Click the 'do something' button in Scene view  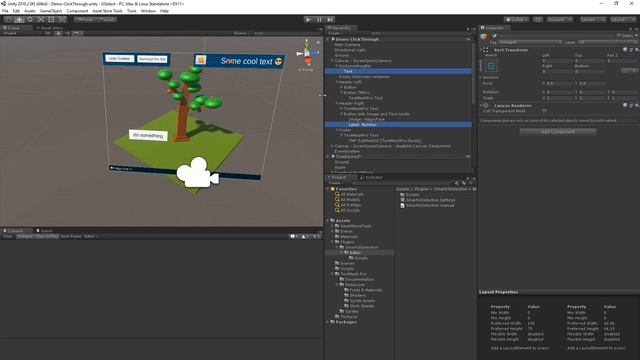coord(148,135)
